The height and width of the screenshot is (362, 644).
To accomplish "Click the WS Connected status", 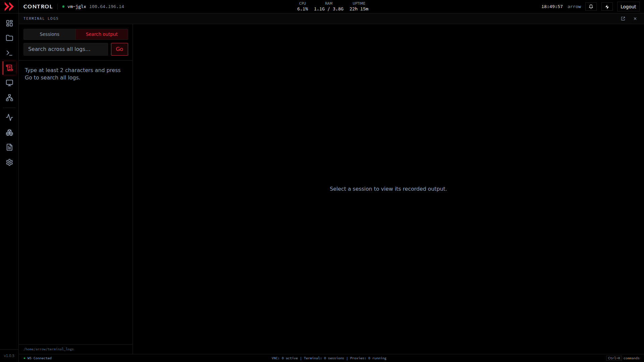I will [38, 358].
